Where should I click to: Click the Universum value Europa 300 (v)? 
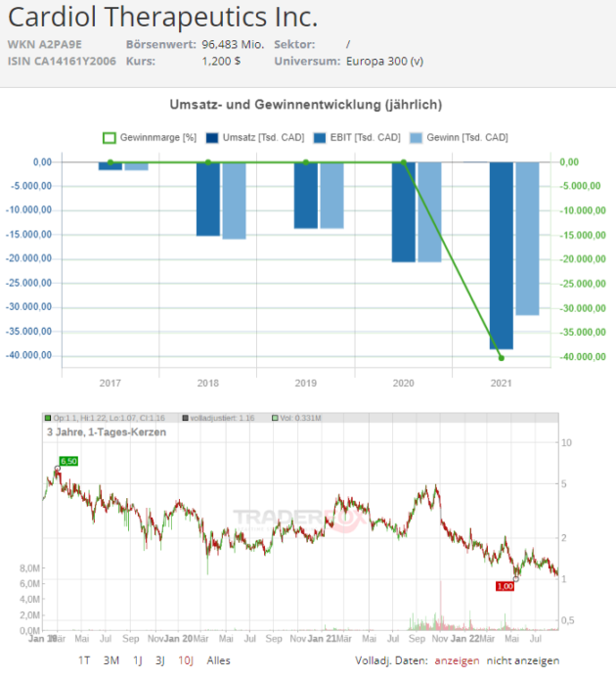(384, 61)
